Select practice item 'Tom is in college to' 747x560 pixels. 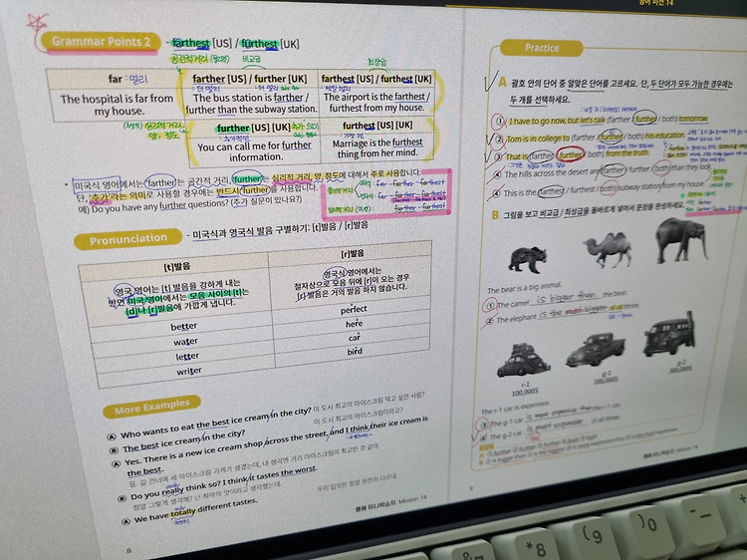coord(537,139)
